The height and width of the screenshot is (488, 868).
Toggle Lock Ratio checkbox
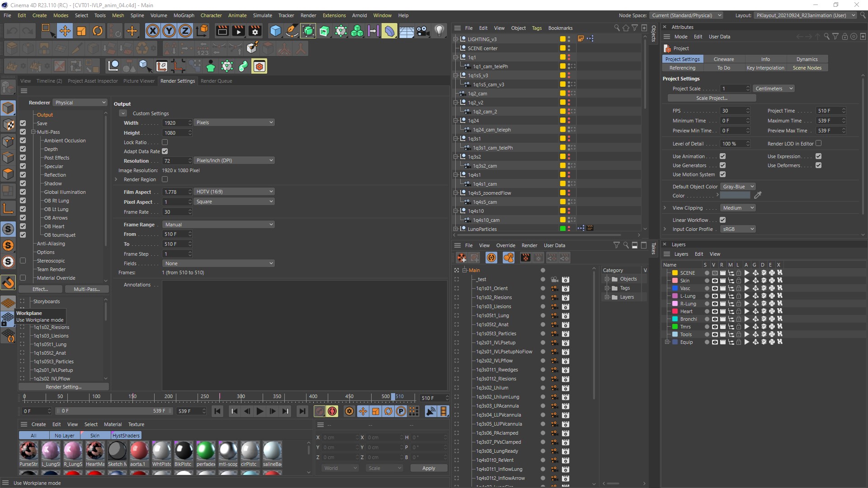click(165, 142)
